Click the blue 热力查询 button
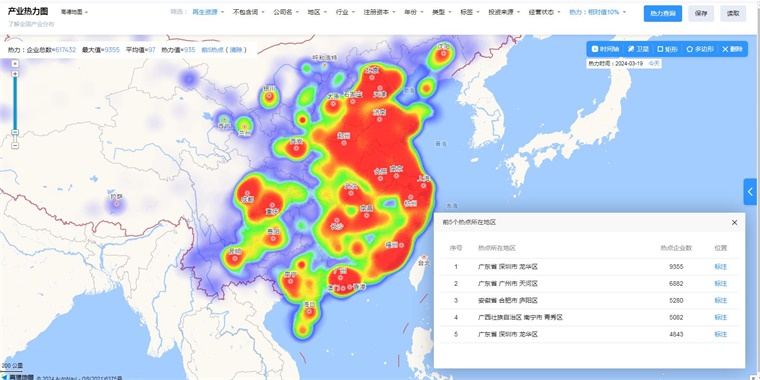This screenshot has height=380, width=760. [663, 14]
